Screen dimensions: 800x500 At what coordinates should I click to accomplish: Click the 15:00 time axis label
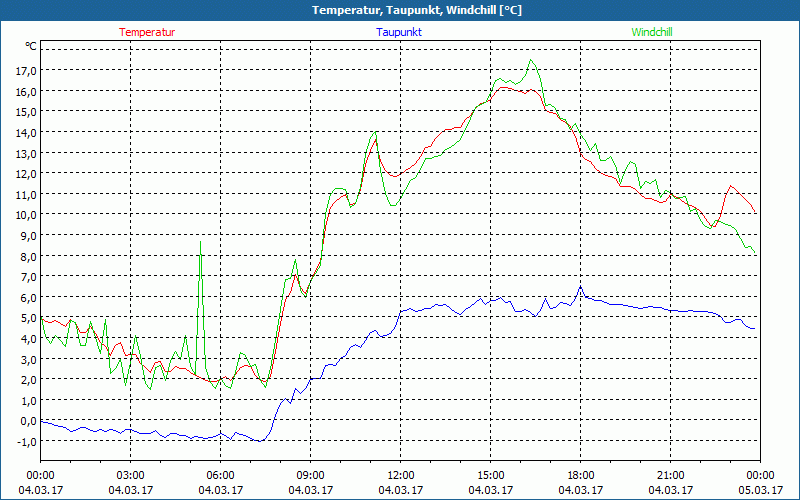[x=491, y=476]
